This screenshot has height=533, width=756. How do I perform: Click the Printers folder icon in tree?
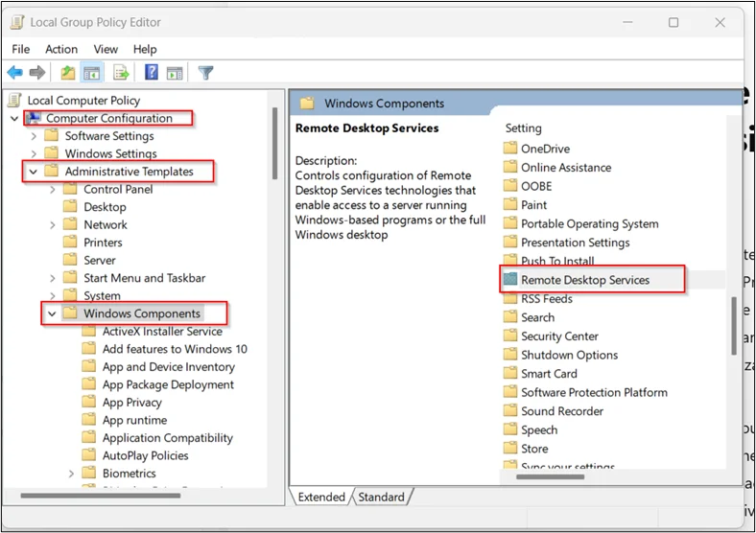pos(70,242)
